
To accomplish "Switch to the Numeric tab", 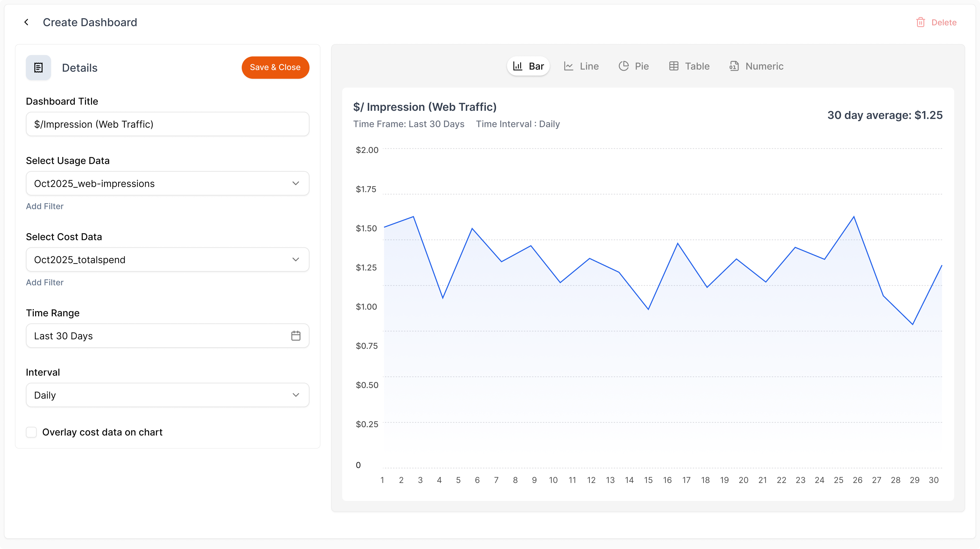I will pyautogui.click(x=764, y=66).
